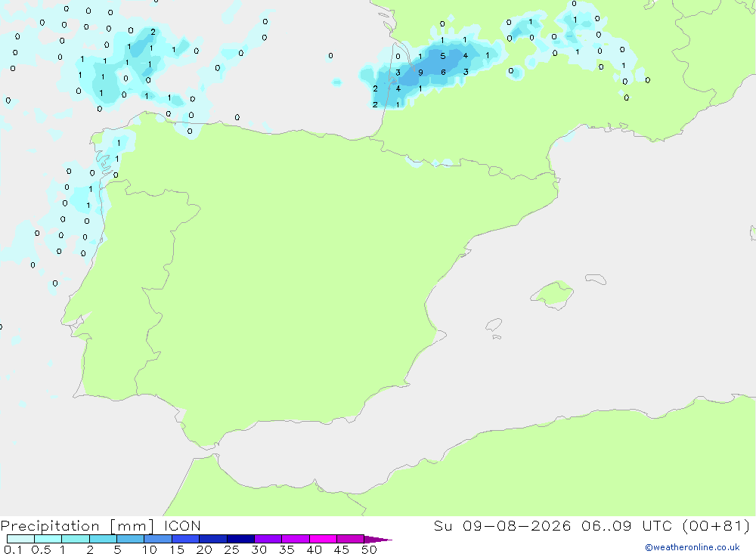Select the time range '06..09'
The height and width of the screenshot is (554, 756).
(x=606, y=525)
